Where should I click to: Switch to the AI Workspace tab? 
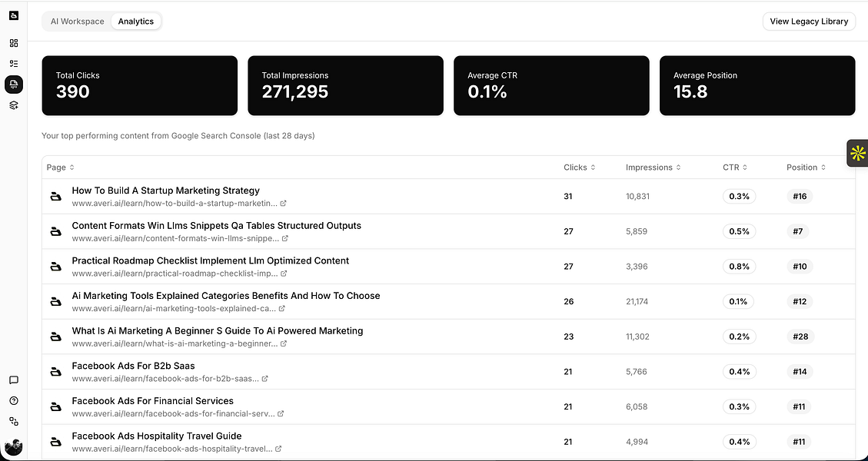(x=77, y=22)
